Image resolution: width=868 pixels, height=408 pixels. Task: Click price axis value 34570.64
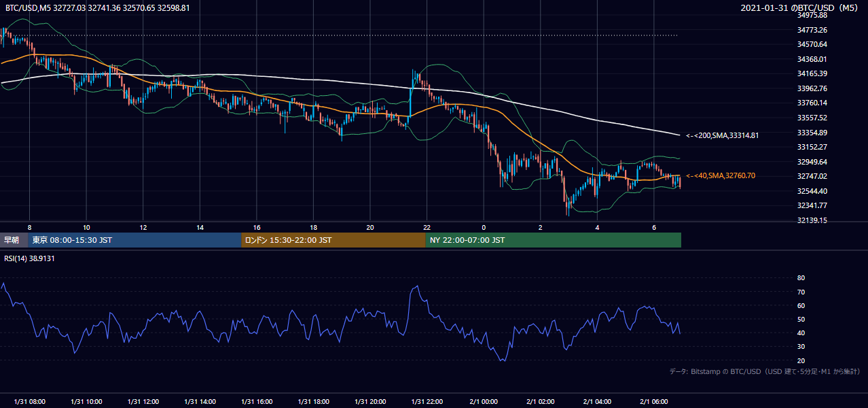pos(812,44)
